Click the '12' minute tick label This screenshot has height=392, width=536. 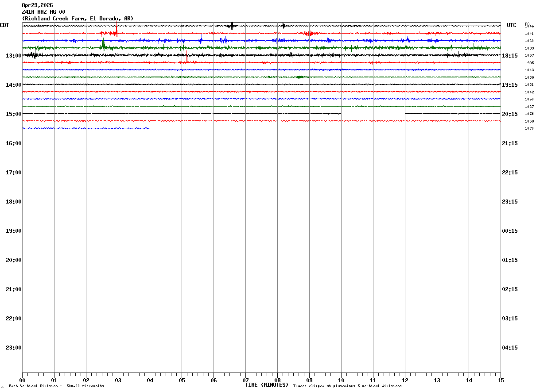click(405, 380)
